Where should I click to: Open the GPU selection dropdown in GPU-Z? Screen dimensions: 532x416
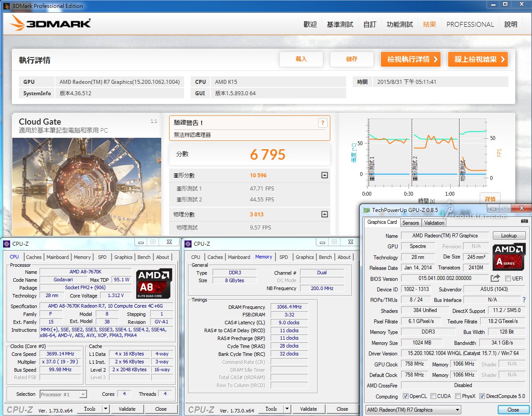pos(413,410)
